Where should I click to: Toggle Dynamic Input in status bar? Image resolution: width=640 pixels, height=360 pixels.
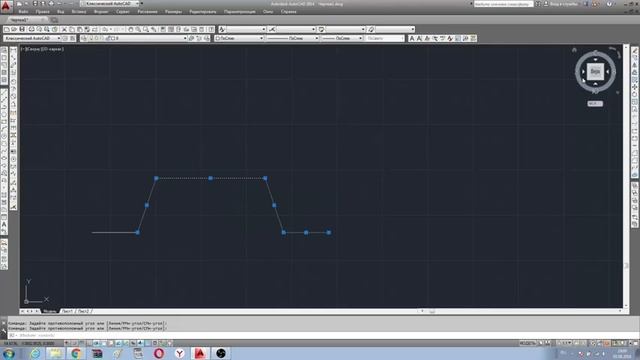click(x=133, y=343)
